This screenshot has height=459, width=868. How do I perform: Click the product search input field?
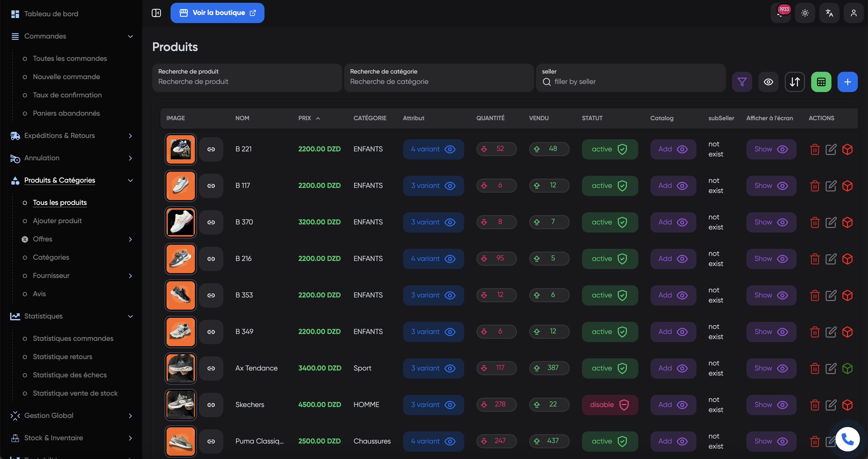(x=247, y=81)
